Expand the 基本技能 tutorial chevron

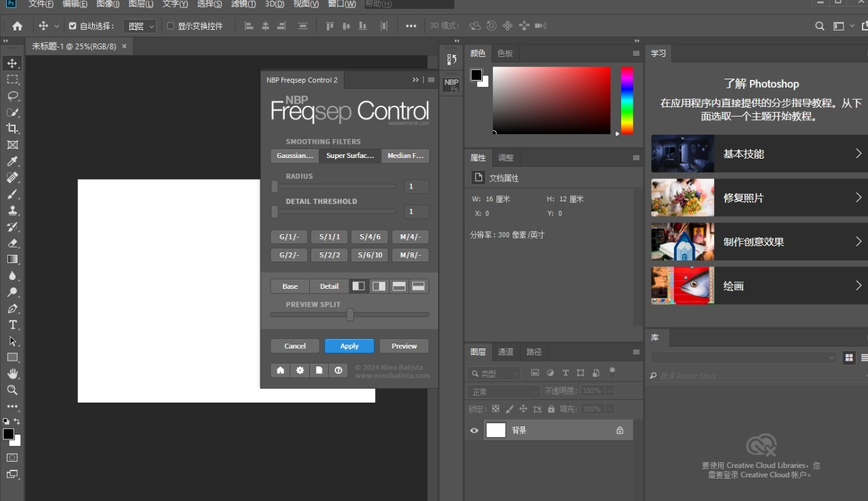click(859, 154)
